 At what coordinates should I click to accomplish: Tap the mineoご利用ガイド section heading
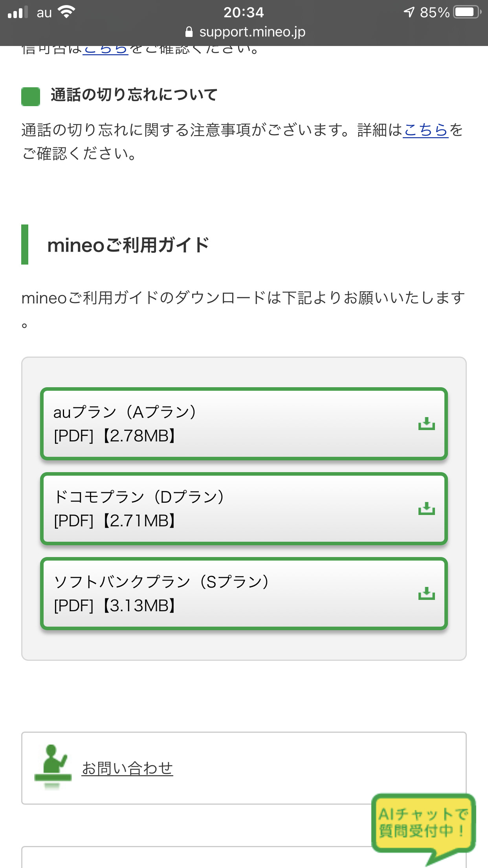click(x=128, y=245)
